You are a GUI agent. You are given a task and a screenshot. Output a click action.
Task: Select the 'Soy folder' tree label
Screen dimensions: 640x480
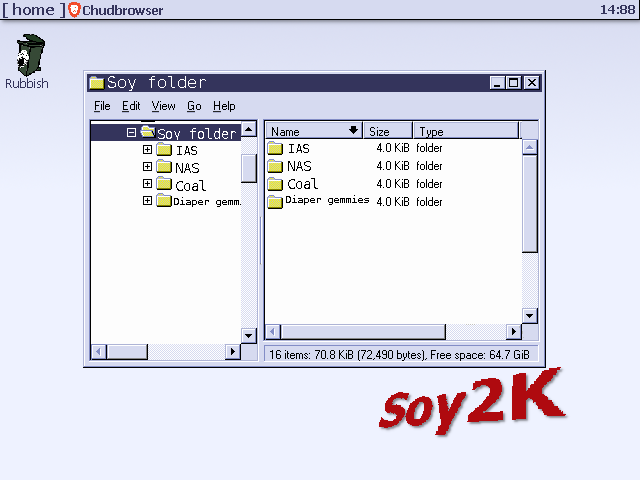[x=197, y=133]
